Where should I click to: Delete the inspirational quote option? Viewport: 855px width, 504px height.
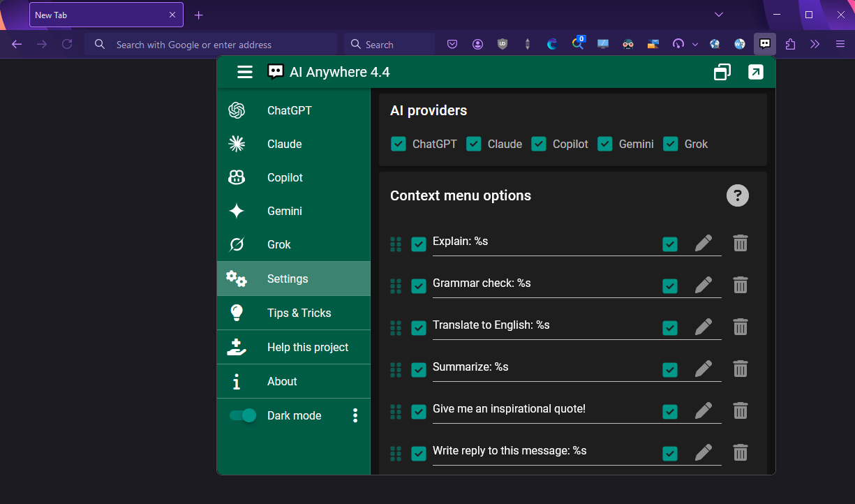pyautogui.click(x=741, y=410)
